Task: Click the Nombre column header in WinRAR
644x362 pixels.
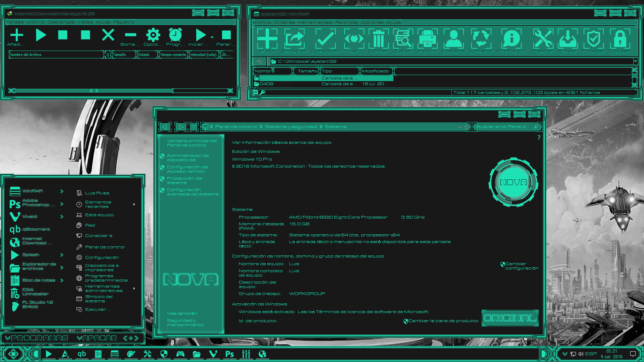Action: pyautogui.click(x=273, y=71)
